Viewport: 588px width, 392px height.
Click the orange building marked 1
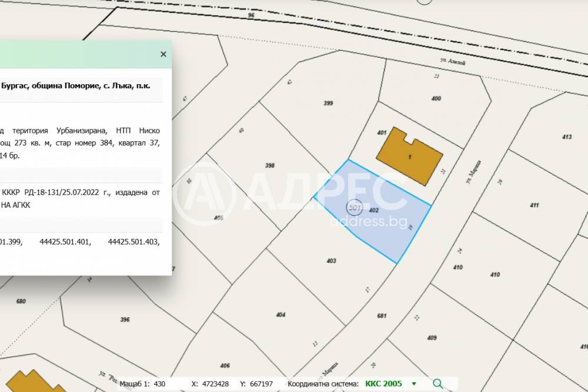click(409, 156)
